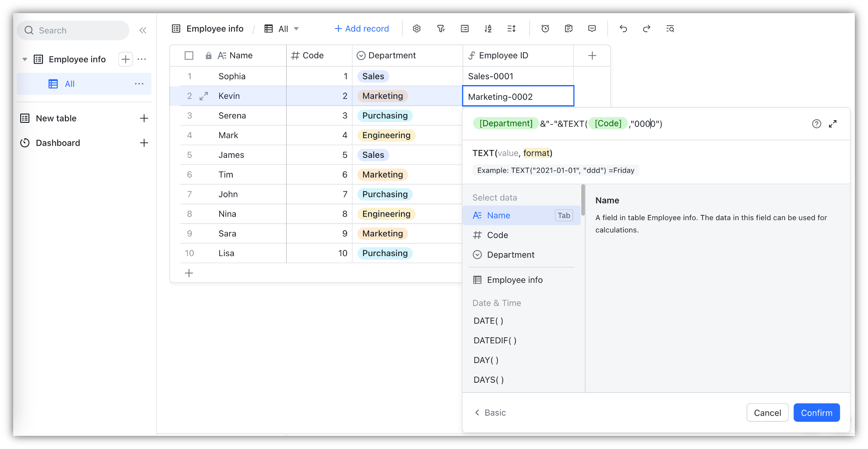Open New table in the sidebar

[x=56, y=118]
